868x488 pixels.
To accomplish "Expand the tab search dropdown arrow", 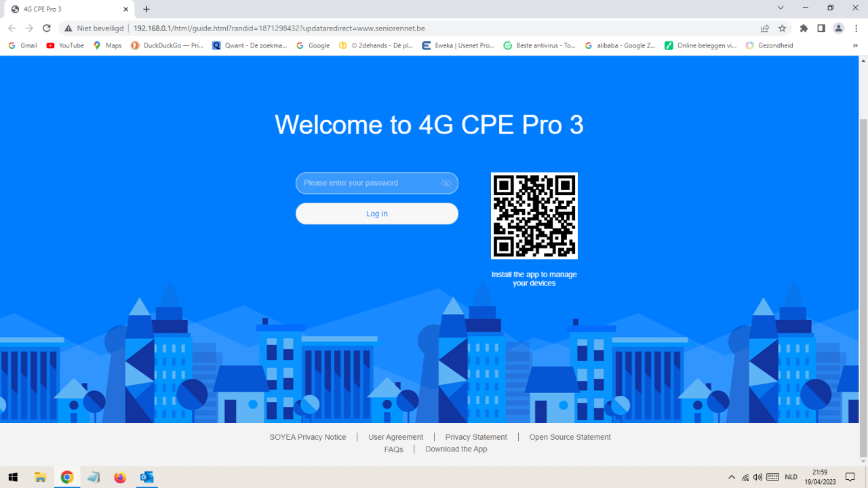I will click(x=781, y=8).
